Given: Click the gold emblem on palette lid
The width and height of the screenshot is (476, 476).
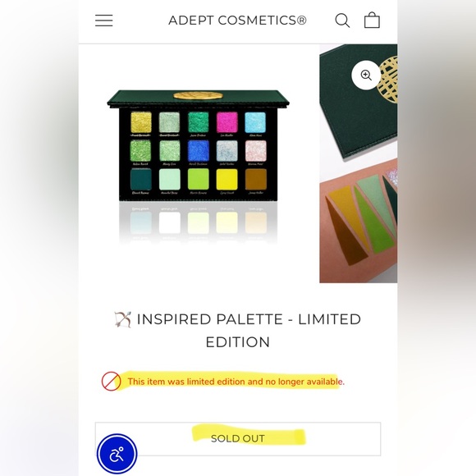Looking at the screenshot, I should 199,96.
